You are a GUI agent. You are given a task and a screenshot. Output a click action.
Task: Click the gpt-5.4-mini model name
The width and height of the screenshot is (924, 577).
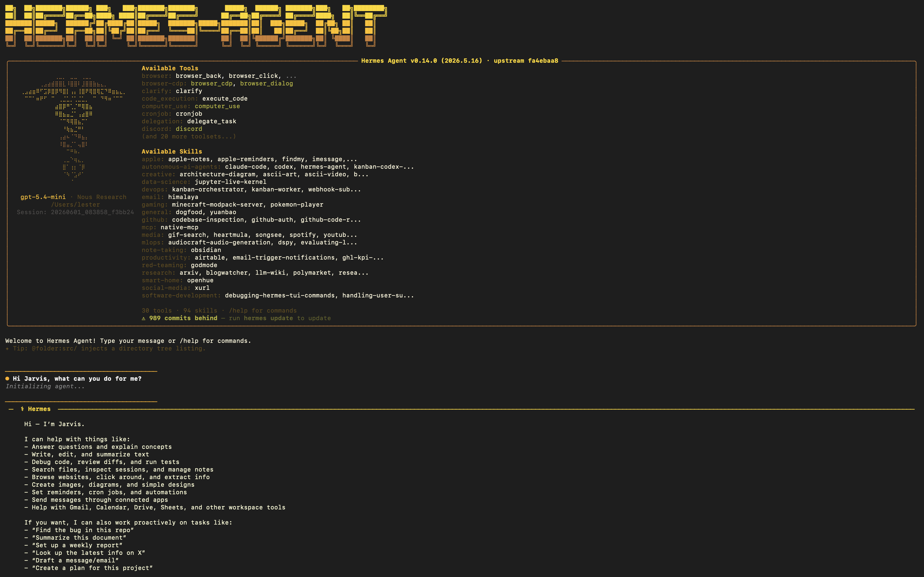[43, 197]
